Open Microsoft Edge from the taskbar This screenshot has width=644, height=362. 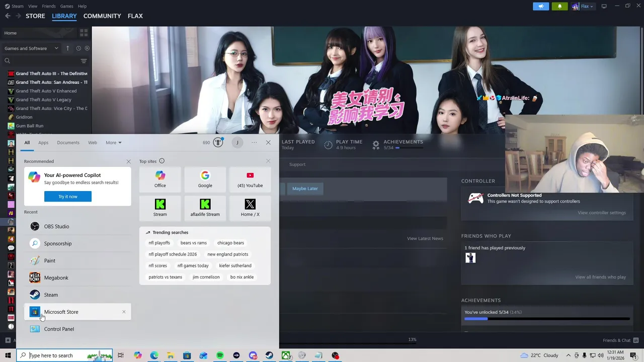click(x=154, y=355)
